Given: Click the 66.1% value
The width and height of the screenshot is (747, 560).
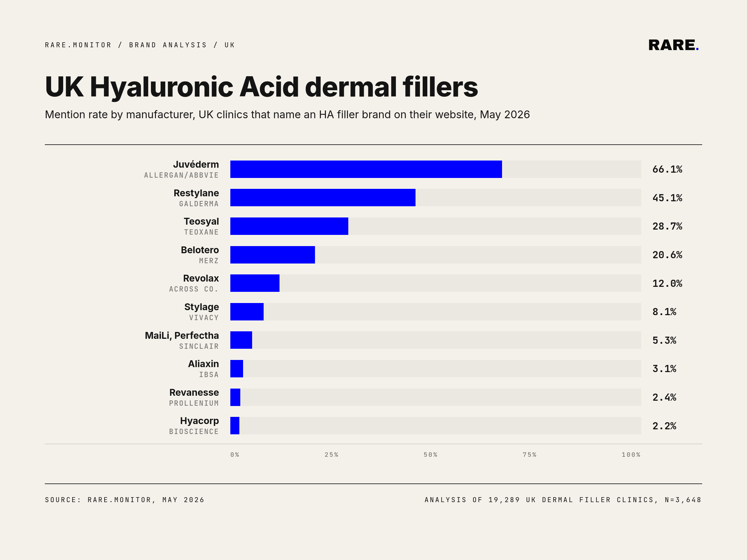Looking at the screenshot, I should pyautogui.click(x=667, y=169).
